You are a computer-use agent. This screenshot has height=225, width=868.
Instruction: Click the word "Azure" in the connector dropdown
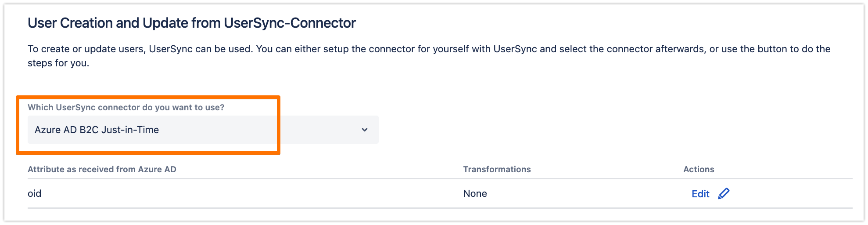point(48,130)
